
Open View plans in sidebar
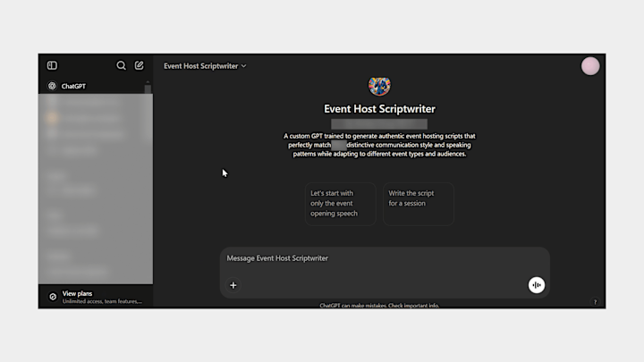click(x=96, y=297)
